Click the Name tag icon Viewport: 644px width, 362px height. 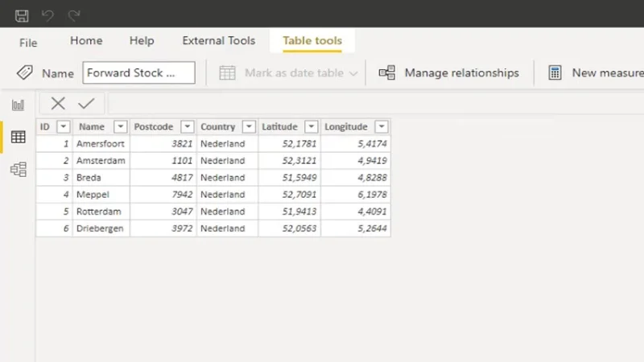coord(25,72)
